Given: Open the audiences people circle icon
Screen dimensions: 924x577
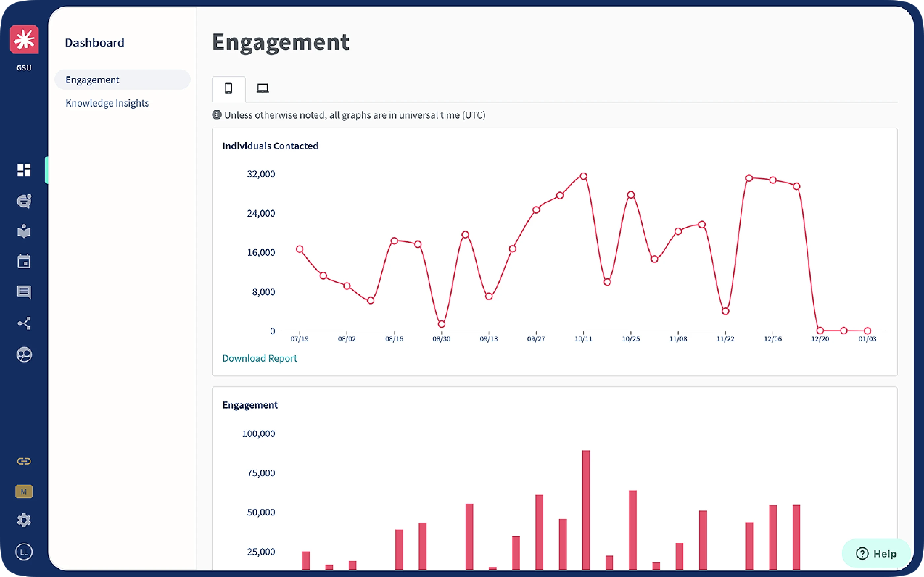Looking at the screenshot, I should [x=24, y=355].
